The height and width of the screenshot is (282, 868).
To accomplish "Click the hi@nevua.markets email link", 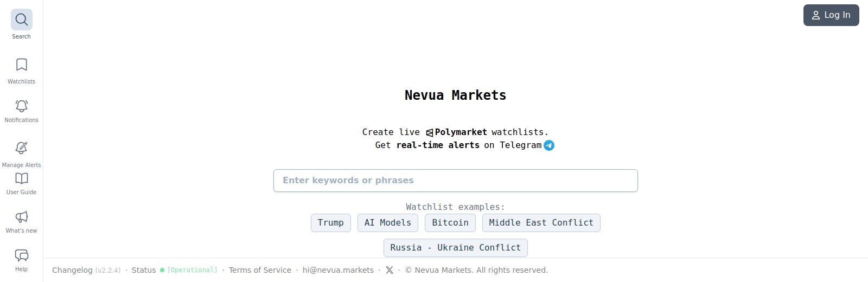I will (338, 270).
